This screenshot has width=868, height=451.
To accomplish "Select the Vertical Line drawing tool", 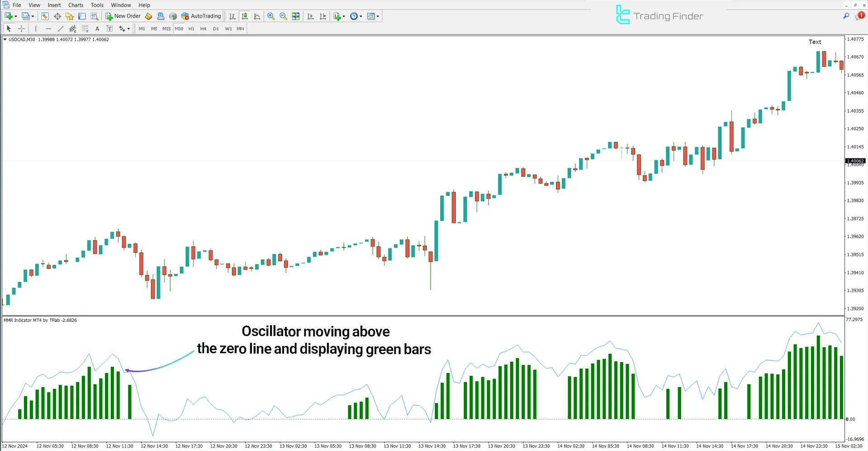I will point(35,29).
